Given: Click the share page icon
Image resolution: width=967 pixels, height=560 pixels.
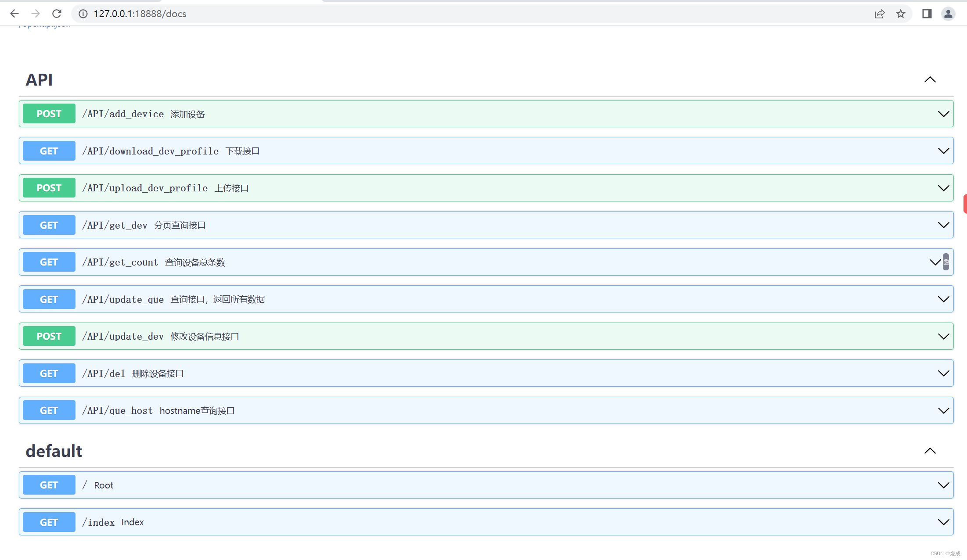Looking at the screenshot, I should click(879, 14).
